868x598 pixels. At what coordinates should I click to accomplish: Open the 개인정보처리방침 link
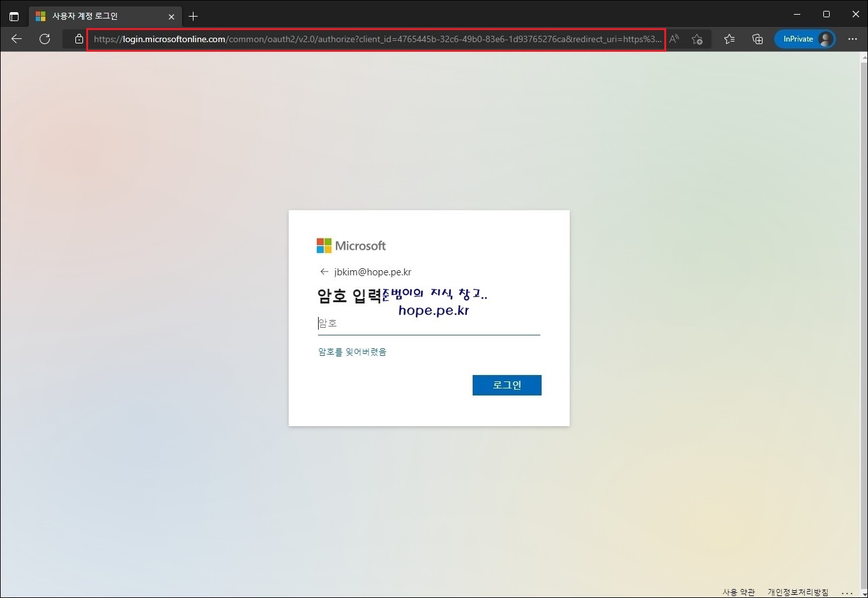(798, 592)
